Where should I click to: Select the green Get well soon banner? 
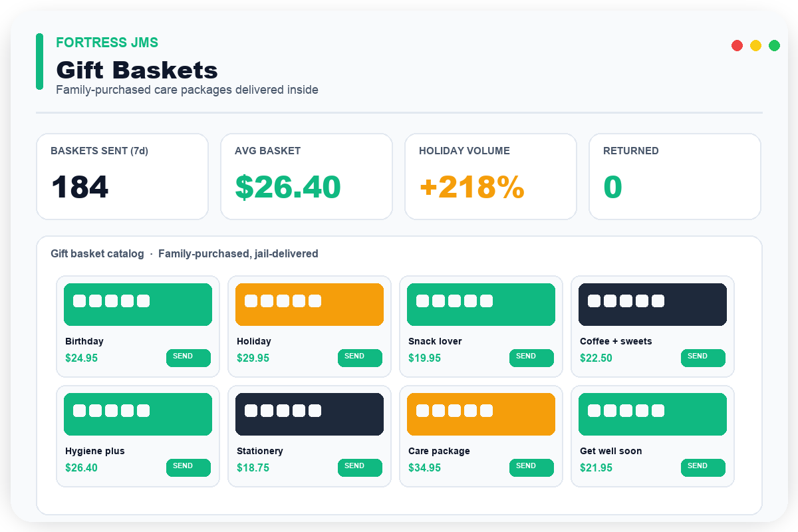point(652,414)
